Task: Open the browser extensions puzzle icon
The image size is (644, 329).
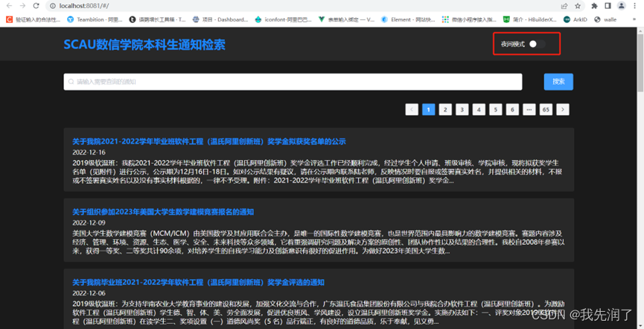Action: point(594,6)
